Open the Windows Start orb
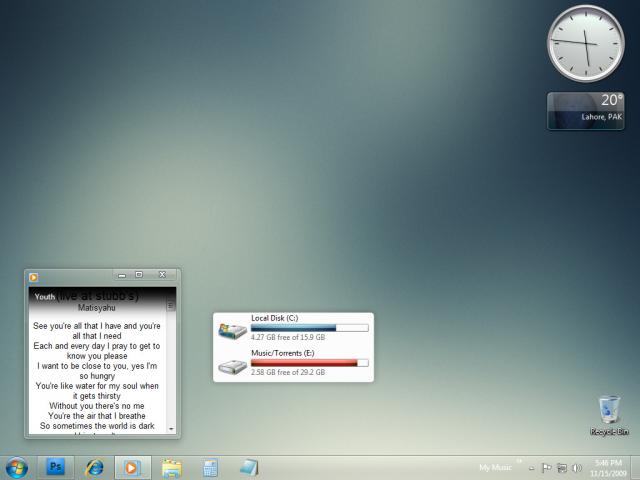The width and height of the screenshot is (640, 480). coord(17,468)
